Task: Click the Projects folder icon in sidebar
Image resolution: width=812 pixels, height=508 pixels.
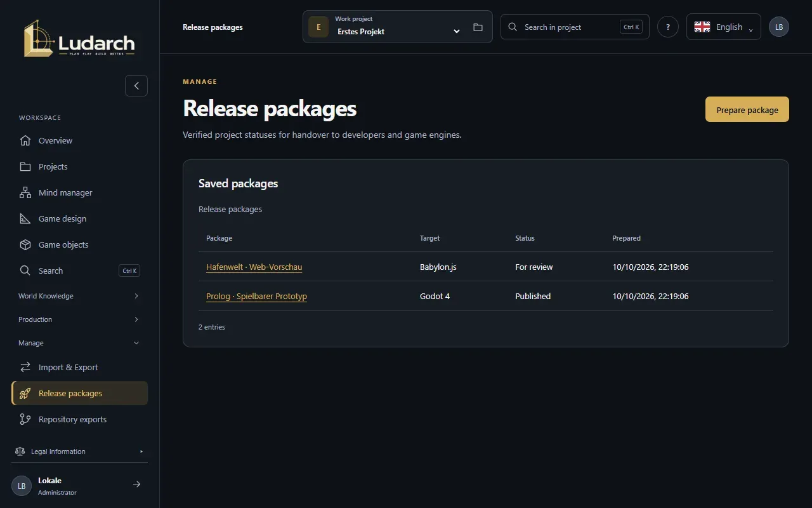Action: coord(25,166)
